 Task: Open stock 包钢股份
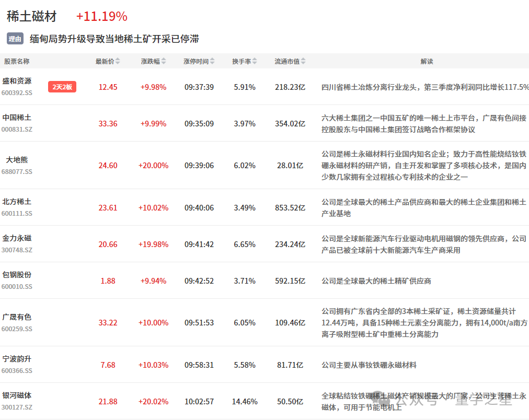pyautogui.click(x=17, y=275)
